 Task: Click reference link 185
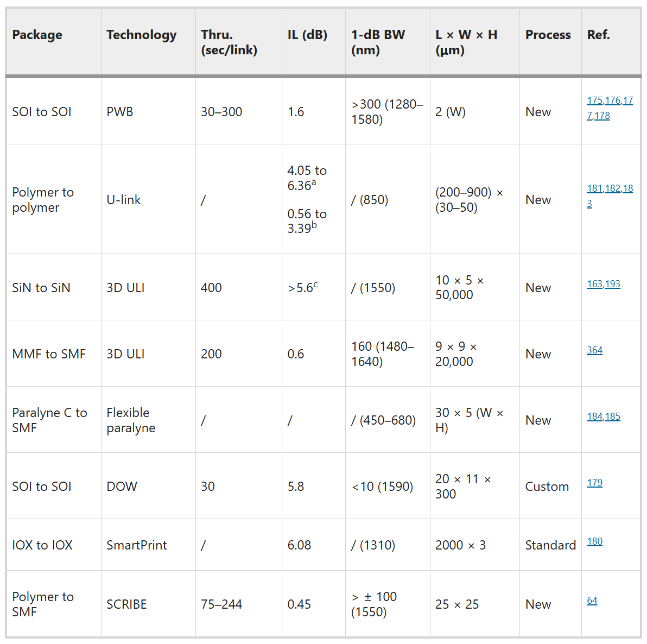pos(612,416)
